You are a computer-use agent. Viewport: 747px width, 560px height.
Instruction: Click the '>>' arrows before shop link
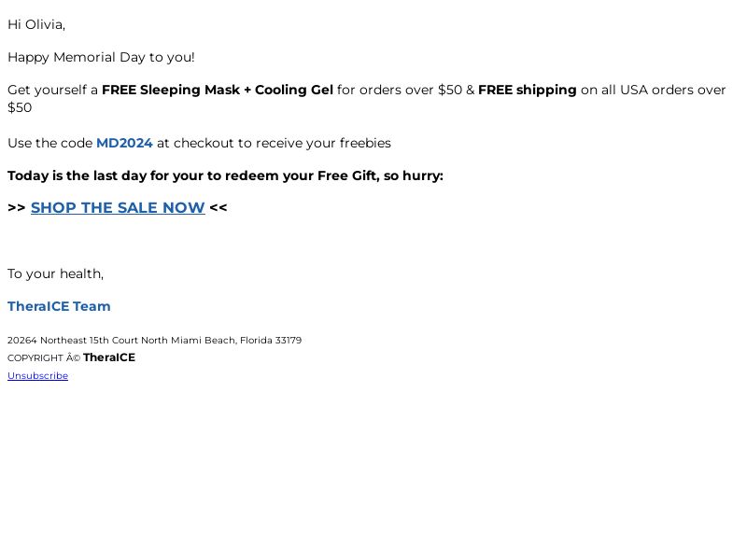point(17,207)
